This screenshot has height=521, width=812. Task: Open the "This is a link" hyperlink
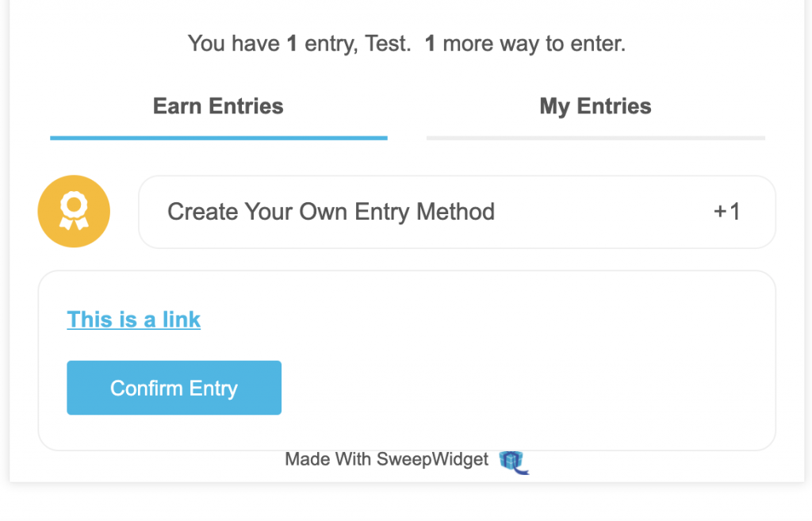133,320
